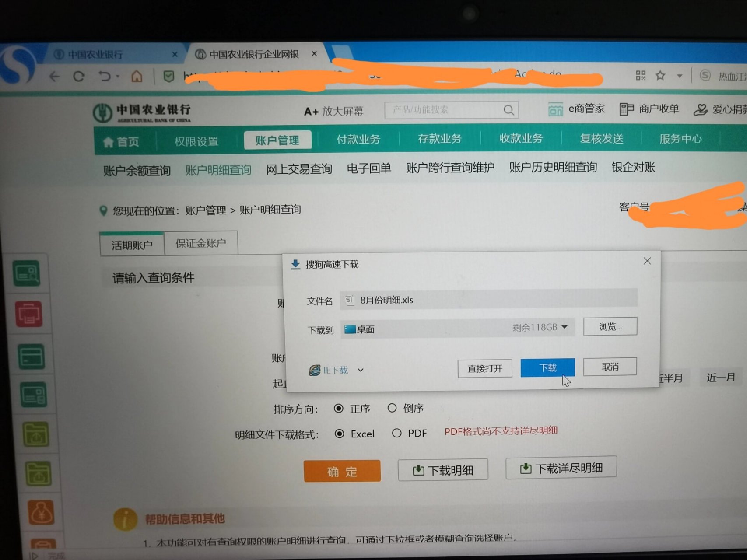The image size is (747, 560).
Task: Open the QR code grid icon
Action: point(641,76)
